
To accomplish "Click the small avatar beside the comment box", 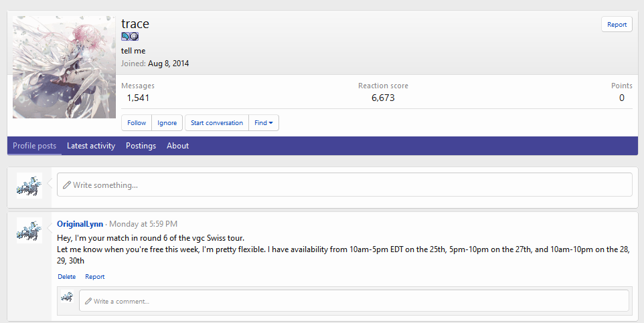I will [x=67, y=297].
